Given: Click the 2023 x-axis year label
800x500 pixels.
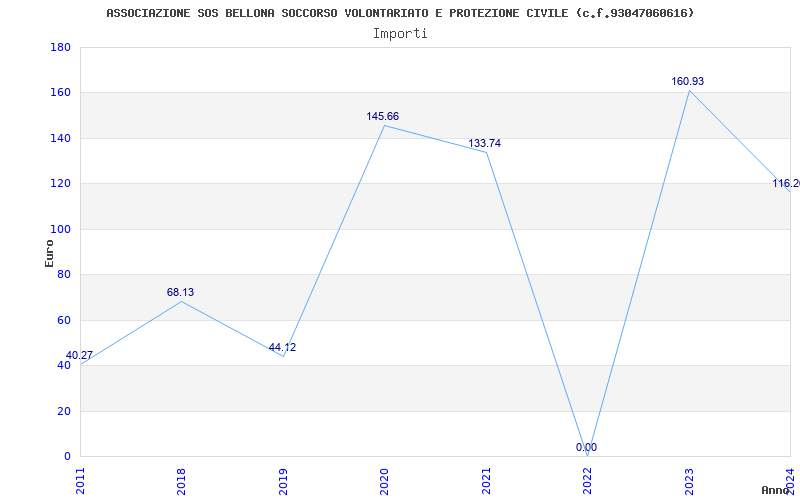Looking at the screenshot, I should 689,481.
